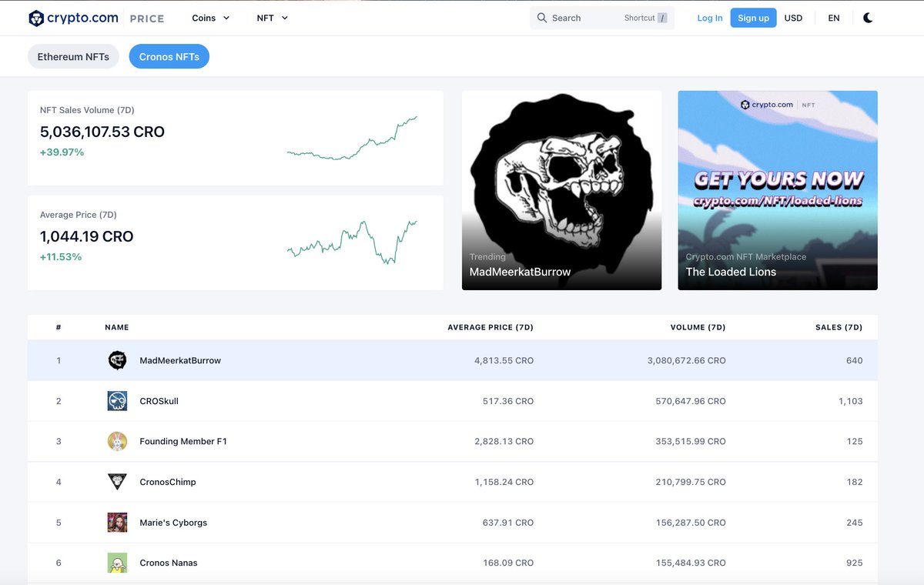The height and width of the screenshot is (585, 924).
Task: Open the CROSkull collection name
Action: click(x=159, y=401)
